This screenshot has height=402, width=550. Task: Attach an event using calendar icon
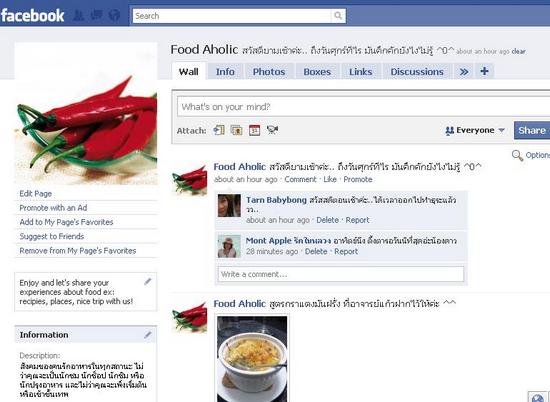(x=255, y=130)
